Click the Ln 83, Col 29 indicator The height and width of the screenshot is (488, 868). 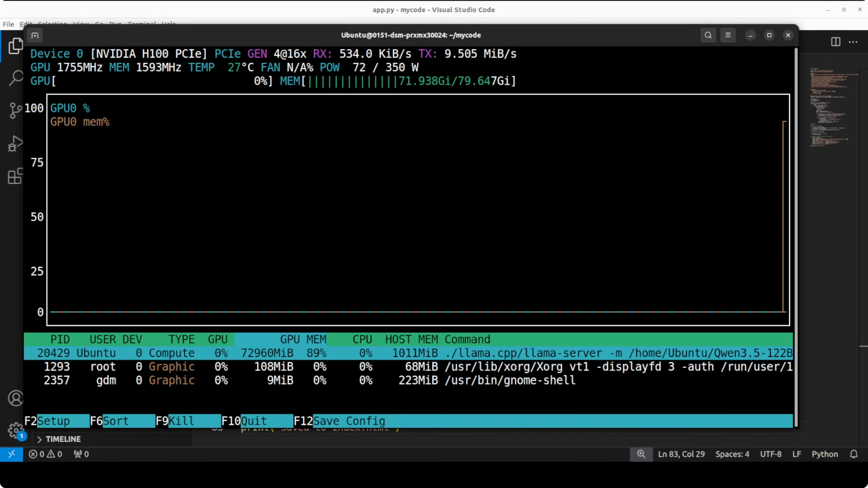click(x=681, y=454)
